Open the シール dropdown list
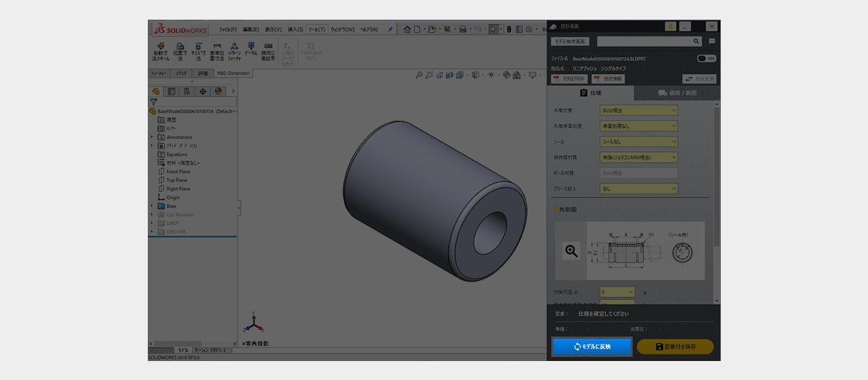 tap(639, 141)
